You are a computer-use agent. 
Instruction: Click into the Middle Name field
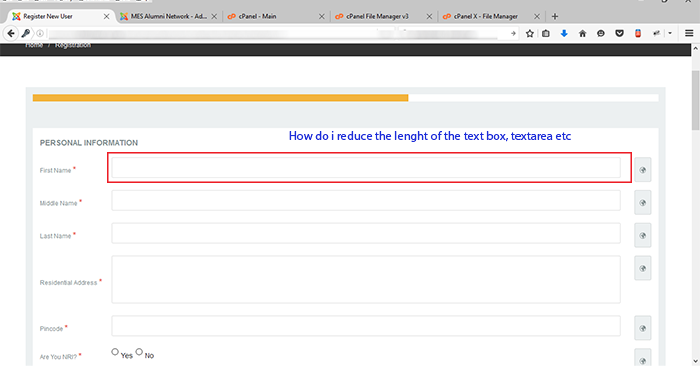[366, 200]
